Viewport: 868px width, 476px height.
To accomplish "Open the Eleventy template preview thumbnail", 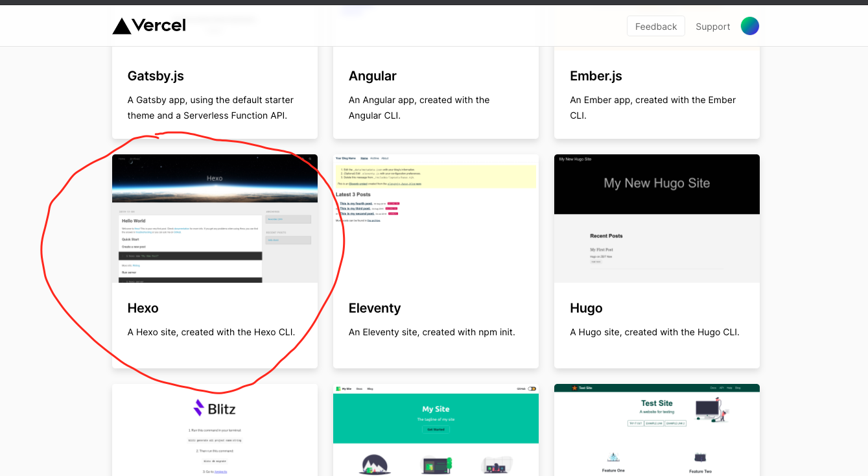I will pos(436,219).
